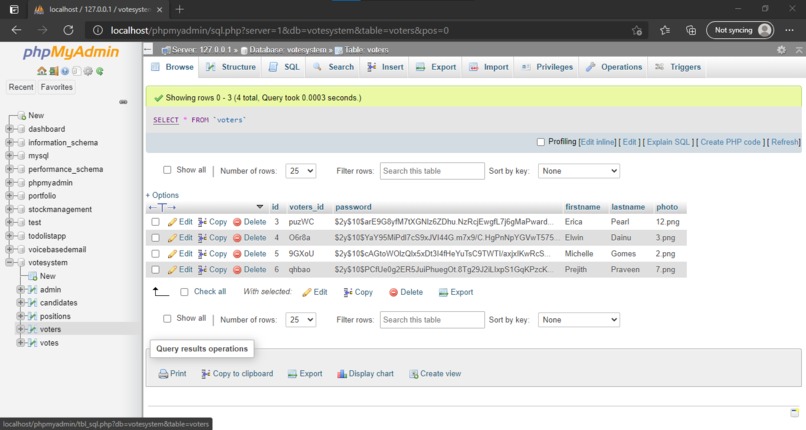This screenshot has height=430, width=806.
Task: Open upper Sort by key dropdown
Action: click(x=579, y=171)
